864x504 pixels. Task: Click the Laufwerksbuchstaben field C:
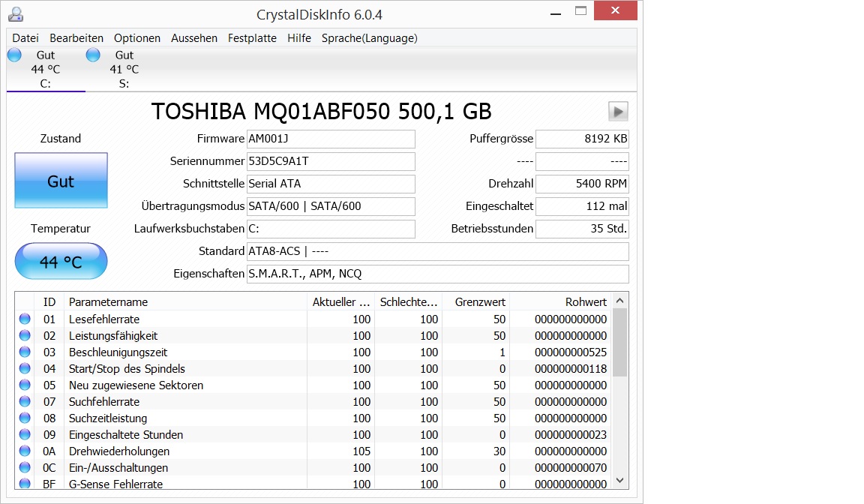[331, 229]
